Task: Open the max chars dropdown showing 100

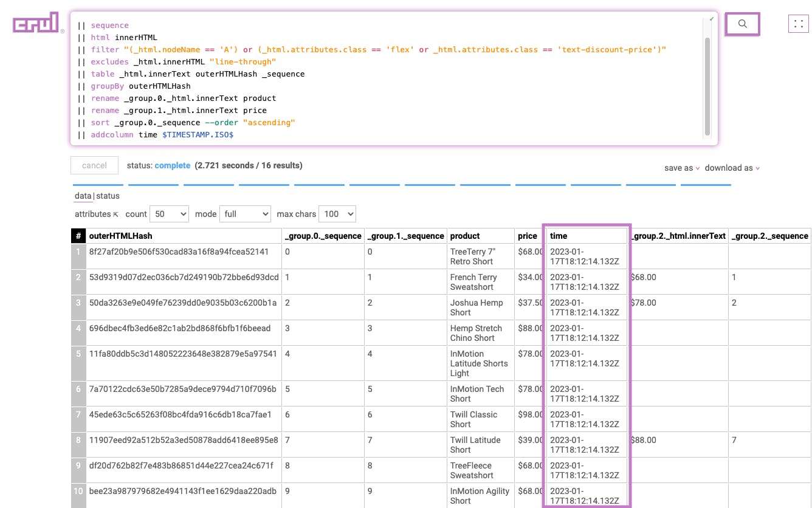Action: (337, 214)
